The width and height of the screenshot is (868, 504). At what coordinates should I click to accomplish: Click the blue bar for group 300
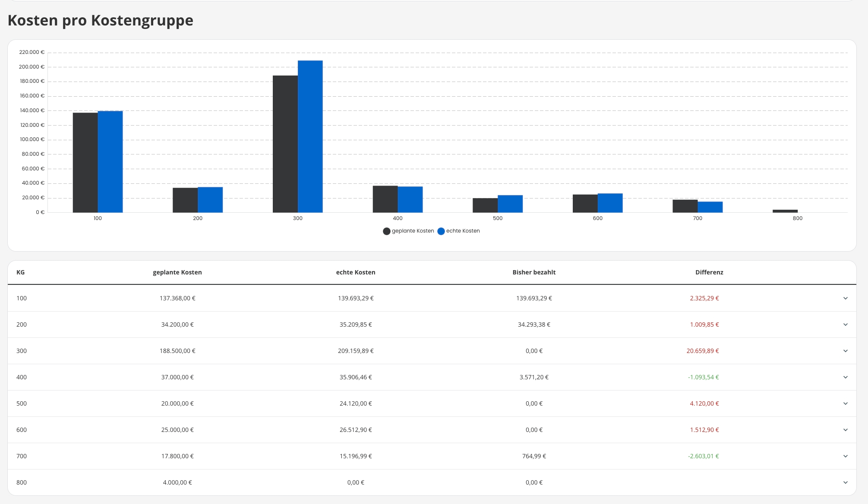[x=310, y=136]
